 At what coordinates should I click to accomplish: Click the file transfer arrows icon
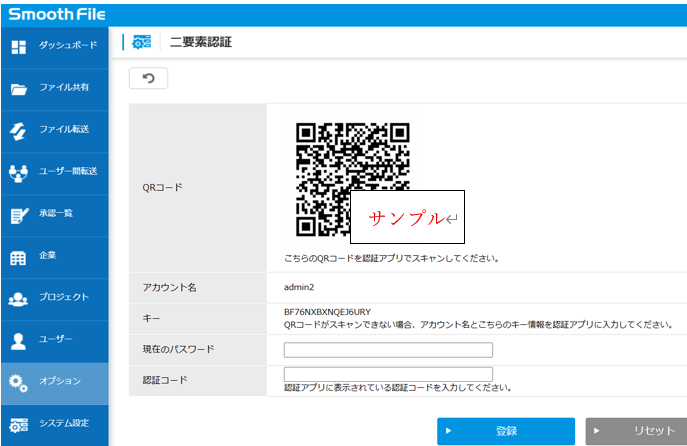point(18,131)
